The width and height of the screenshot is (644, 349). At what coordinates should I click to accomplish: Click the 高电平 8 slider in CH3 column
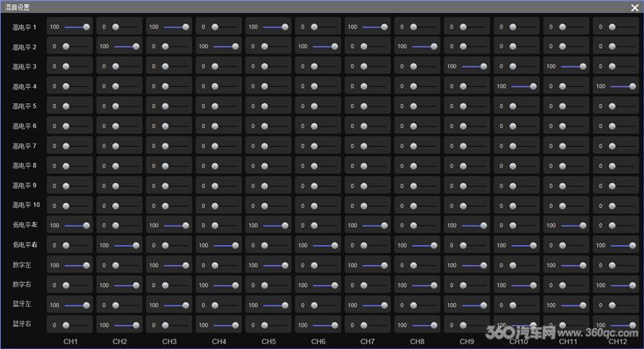175,166
